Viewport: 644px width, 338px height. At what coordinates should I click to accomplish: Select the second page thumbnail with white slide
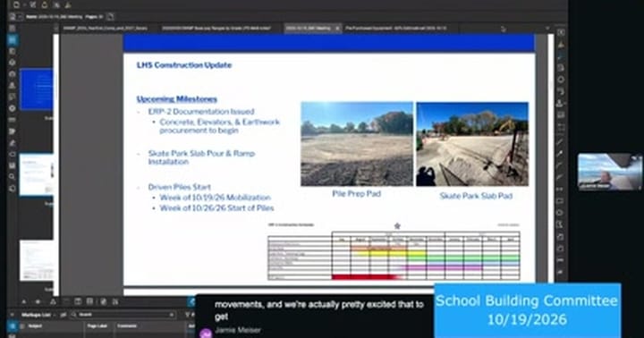(37, 174)
